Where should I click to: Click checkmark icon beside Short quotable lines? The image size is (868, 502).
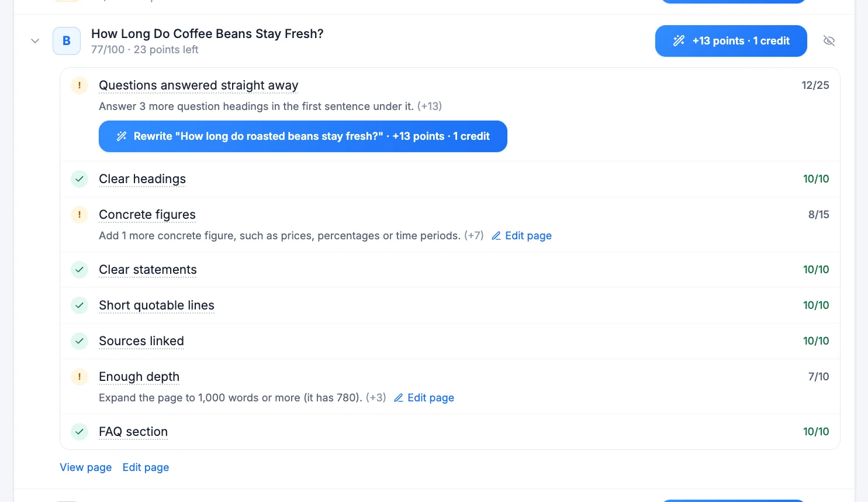click(x=79, y=305)
